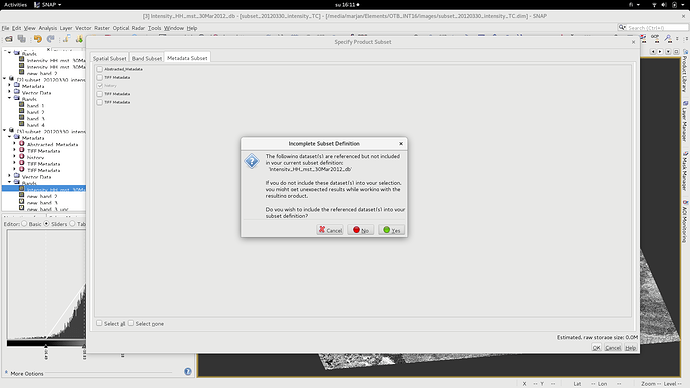Click the flag-colored toolbar icon left of GCP
This screenshot has height=388, width=690.
coord(643,39)
